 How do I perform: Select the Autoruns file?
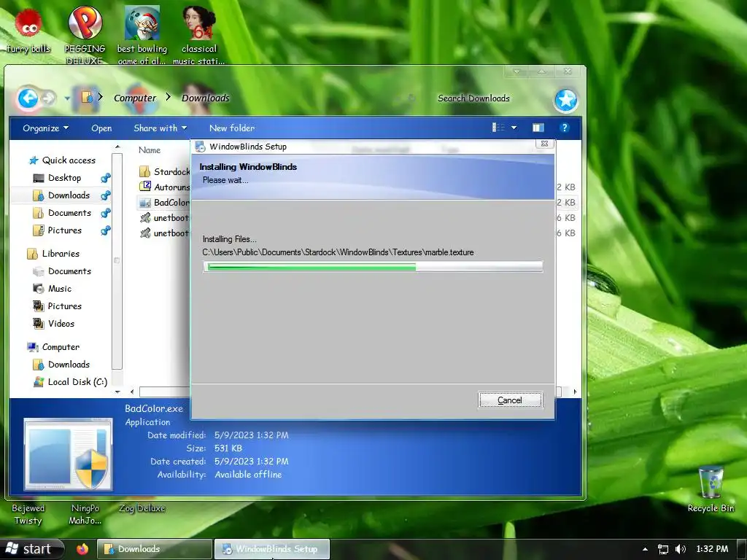click(164, 187)
